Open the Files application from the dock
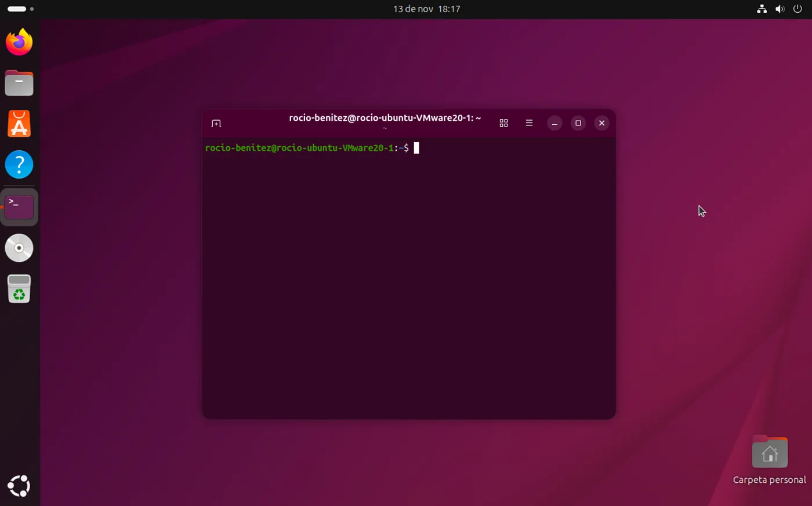Image resolution: width=812 pixels, height=506 pixels. [x=19, y=82]
